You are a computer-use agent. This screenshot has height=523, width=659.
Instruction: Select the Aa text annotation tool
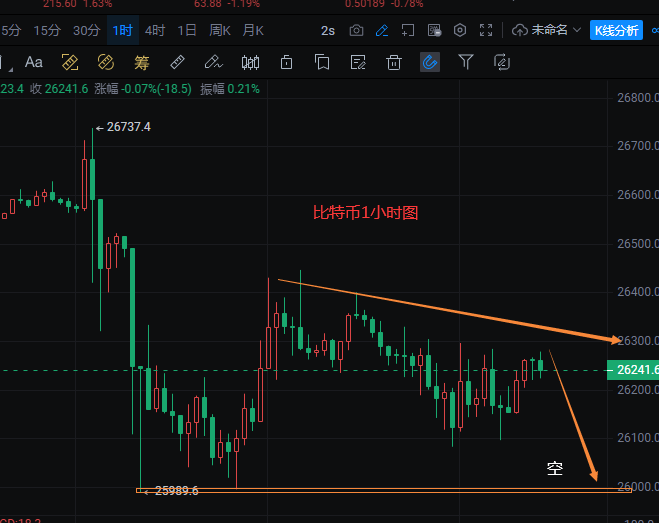pyautogui.click(x=34, y=62)
